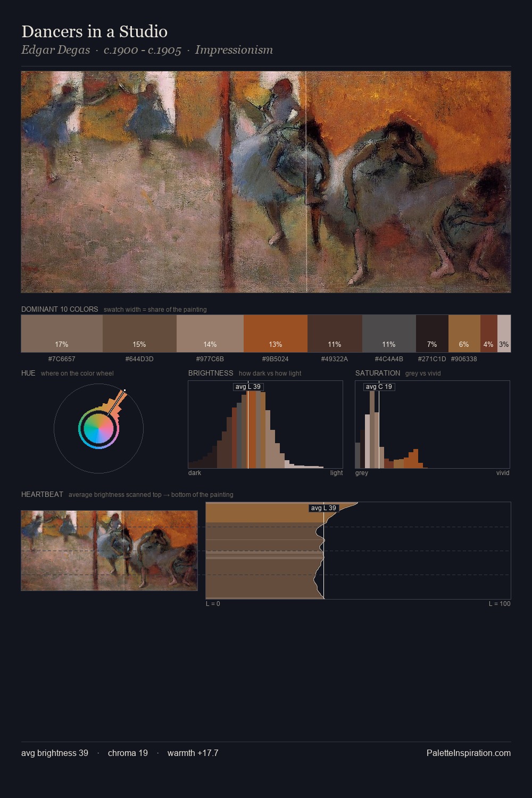The height and width of the screenshot is (798, 532).
Task: Click the 'vivid' saturation axis label
Action: click(x=503, y=473)
